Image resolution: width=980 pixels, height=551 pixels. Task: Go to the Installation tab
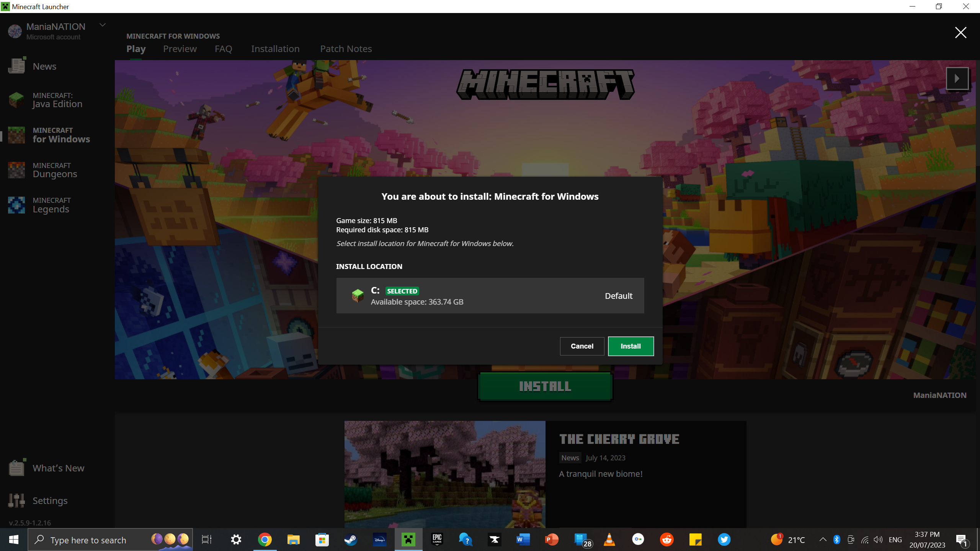[275, 49]
